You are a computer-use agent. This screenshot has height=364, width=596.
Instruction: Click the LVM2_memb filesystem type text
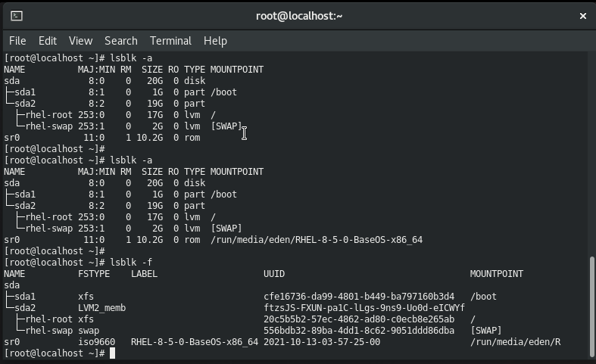(x=102, y=308)
